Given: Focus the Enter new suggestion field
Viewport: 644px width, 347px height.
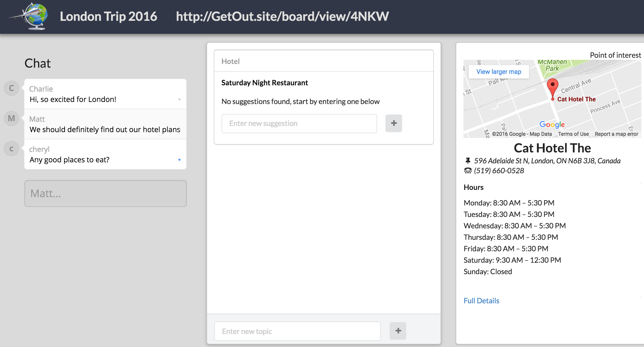Looking at the screenshot, I should (x=299, y=123).
